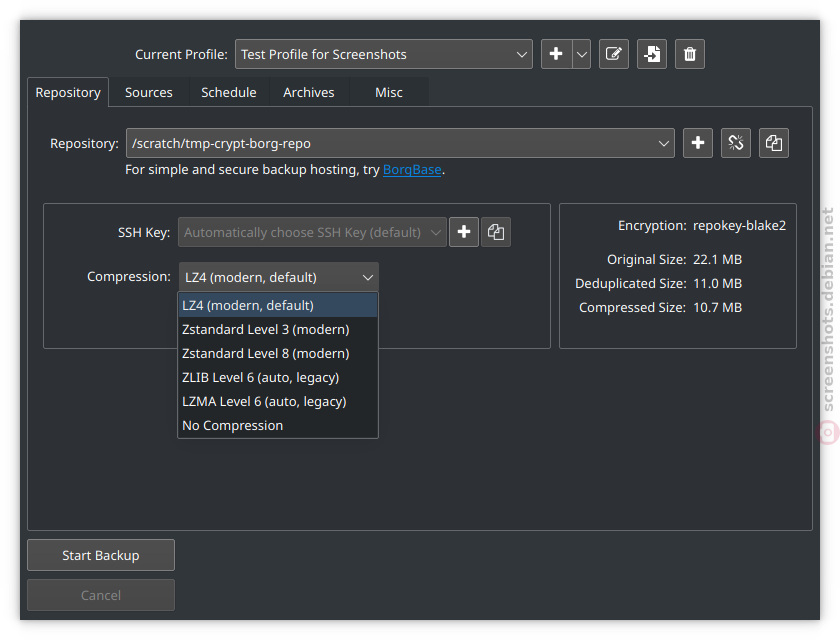Switch to the Sources tab

click(149, 92)
